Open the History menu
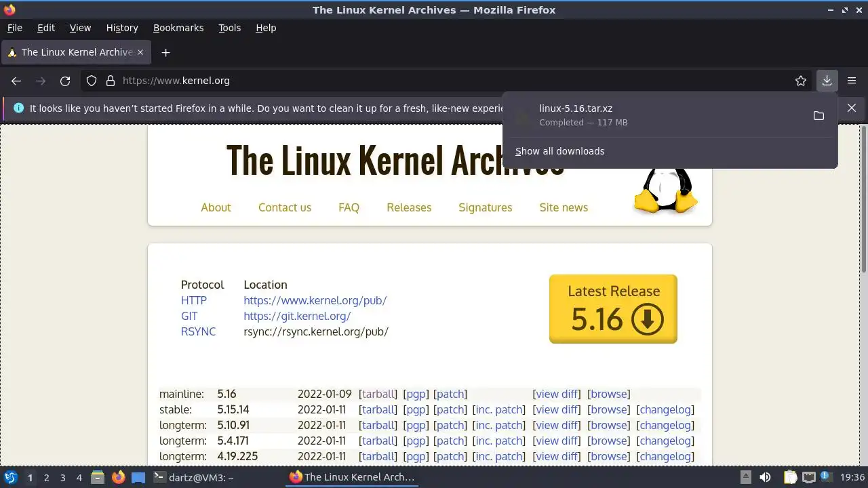The image size is (868, 488). coord(122,28)
